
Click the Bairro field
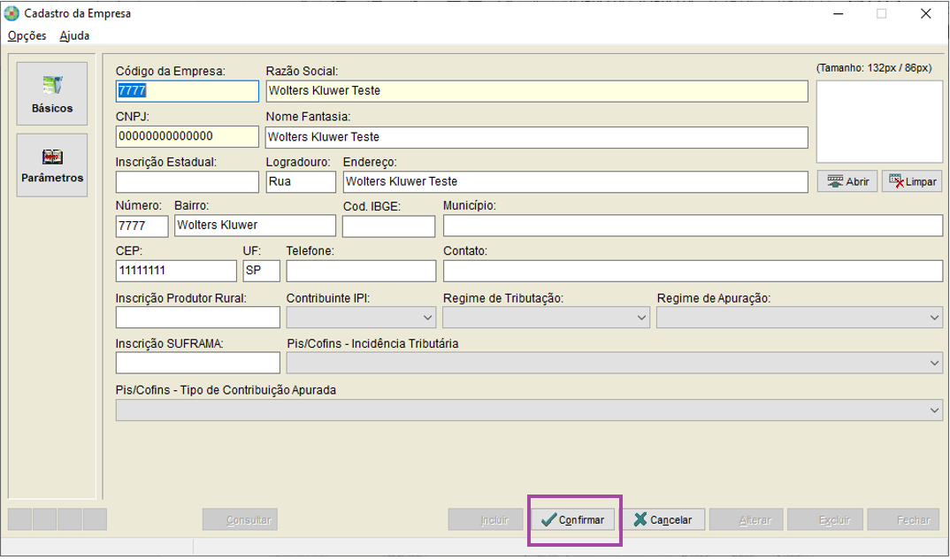(x=255, y=226)
